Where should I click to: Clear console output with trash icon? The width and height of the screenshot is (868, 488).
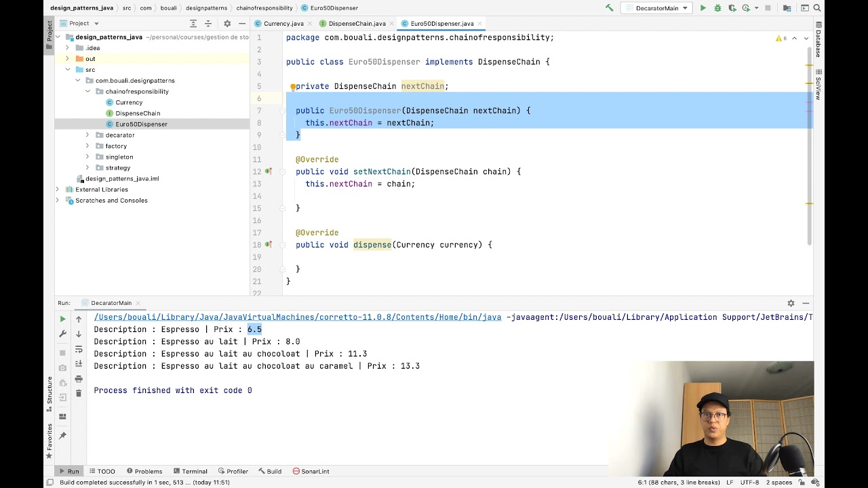pyautogui.click(x=79, y=393)
